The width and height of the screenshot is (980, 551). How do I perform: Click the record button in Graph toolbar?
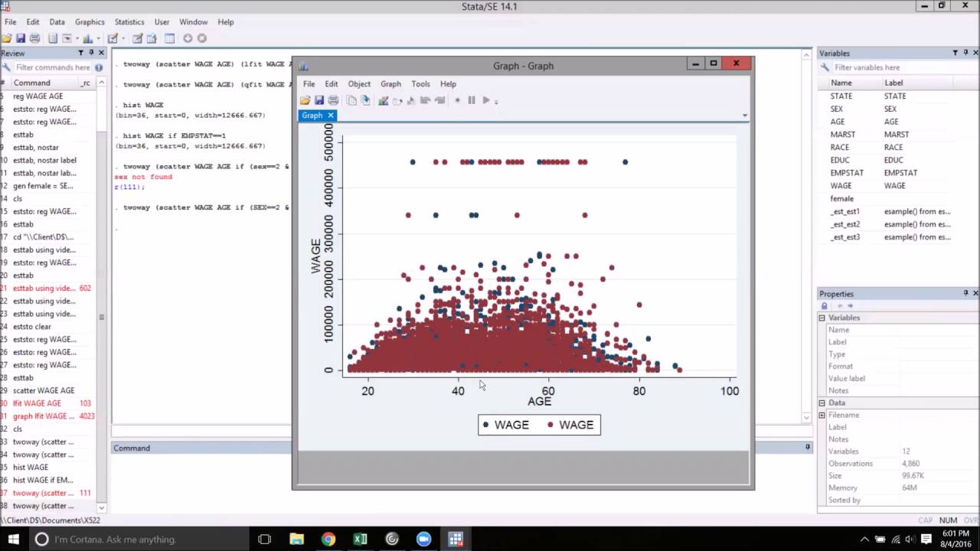(457, 100)
